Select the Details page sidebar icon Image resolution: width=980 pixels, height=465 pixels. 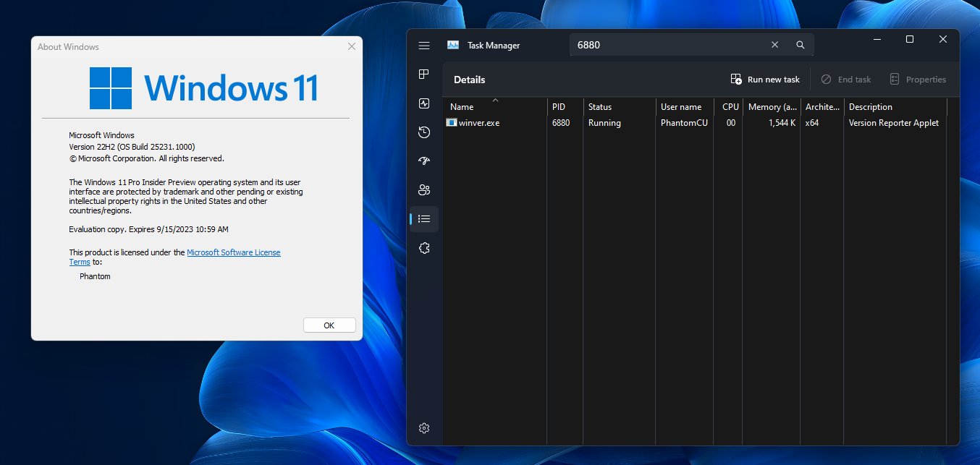[424, 218]
